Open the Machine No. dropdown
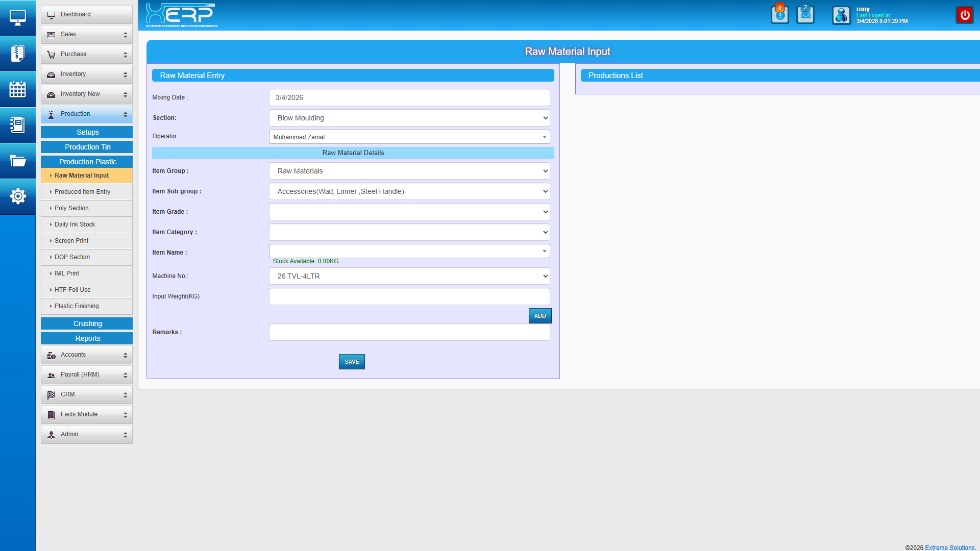This screenshot has height=551, width=980. pos(409,276)
